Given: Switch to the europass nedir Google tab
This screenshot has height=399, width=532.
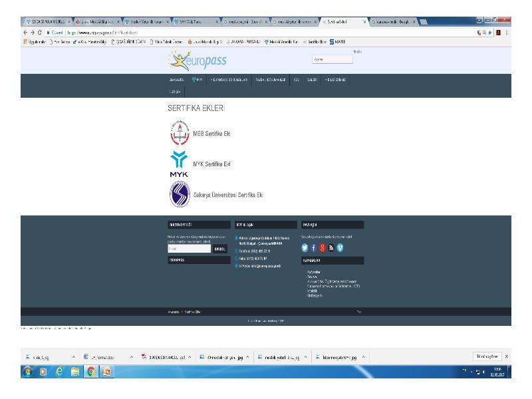Looking at the screenshot, I should [x=393, y=22].
